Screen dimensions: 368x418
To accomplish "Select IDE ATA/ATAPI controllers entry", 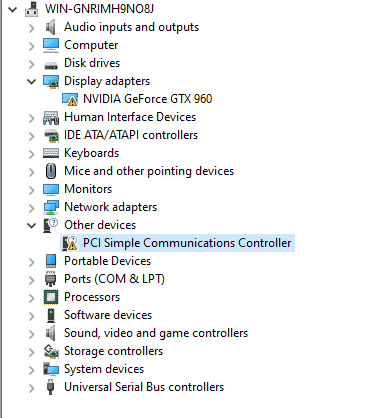I will pos(131,135).
